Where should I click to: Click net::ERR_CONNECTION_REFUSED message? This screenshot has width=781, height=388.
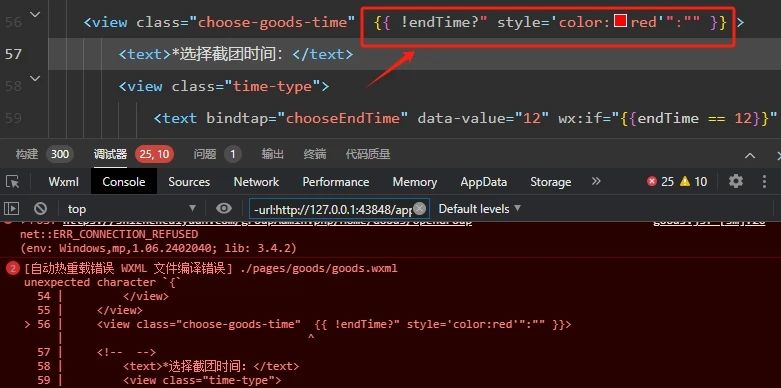[109, 234]
